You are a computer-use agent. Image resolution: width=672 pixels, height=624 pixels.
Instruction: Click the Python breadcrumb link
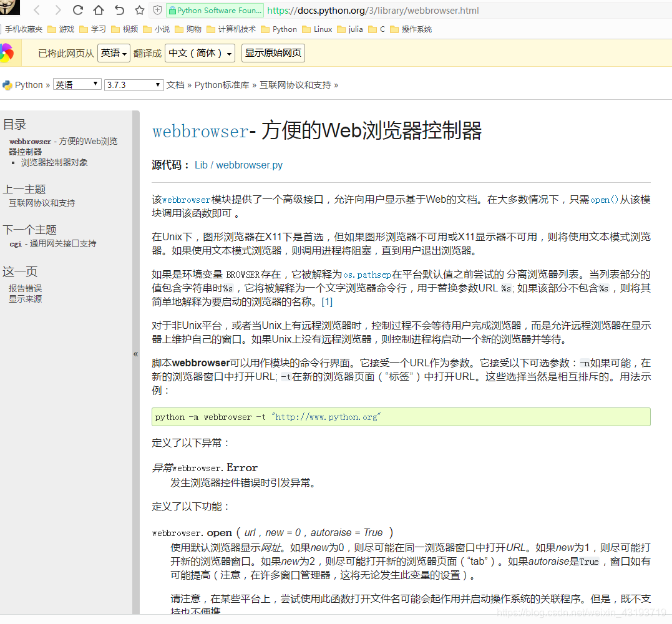(x=29, y=85)
